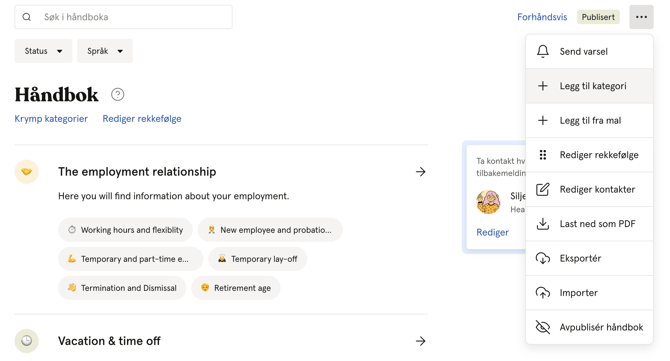Click the waving hand emoji in Termination chip
This screenshot has width=670, height=361.
72,288
